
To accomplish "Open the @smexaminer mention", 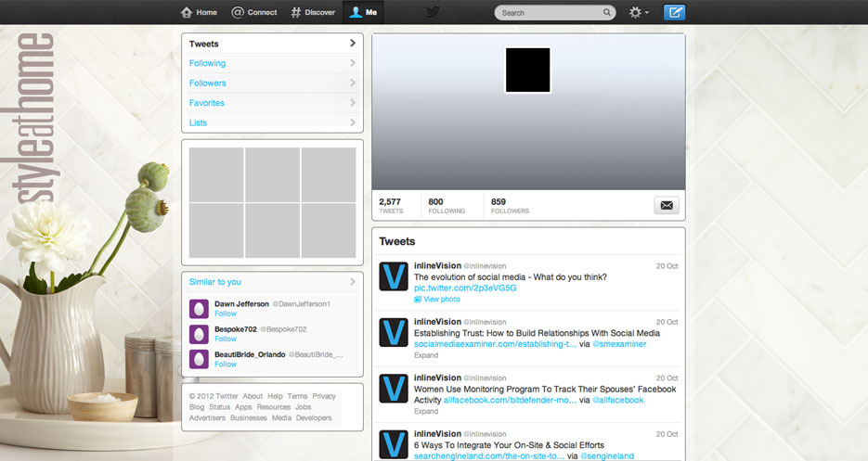I will click(x=619, y=344).
